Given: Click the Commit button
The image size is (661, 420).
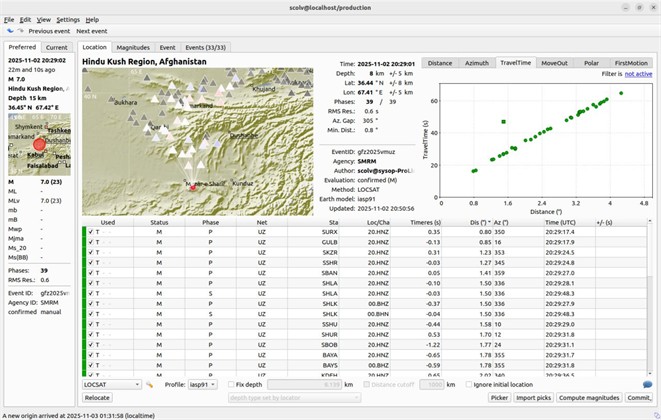Looking at the screenshot, I should click(639, 398).
